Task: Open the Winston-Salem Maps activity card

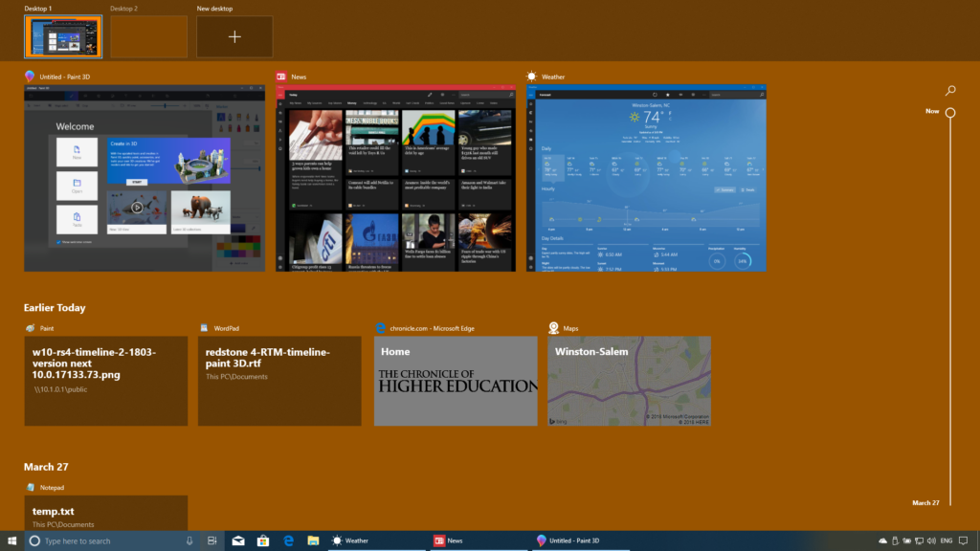Action: (629, 380)
